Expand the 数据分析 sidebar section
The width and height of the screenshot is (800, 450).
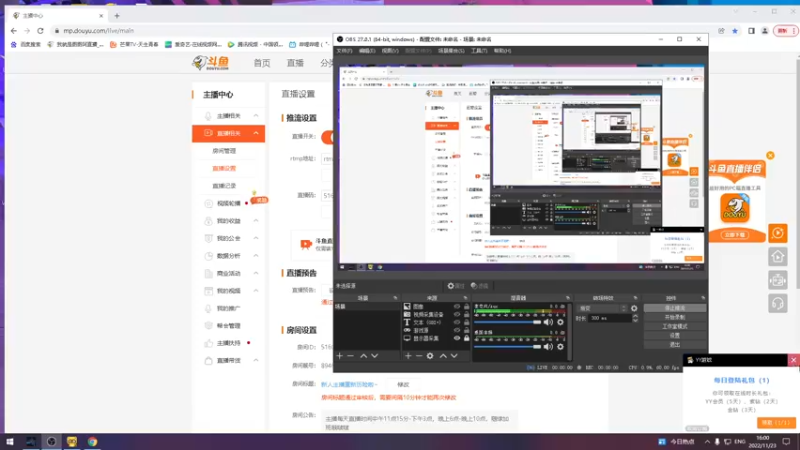pos(256,256)
